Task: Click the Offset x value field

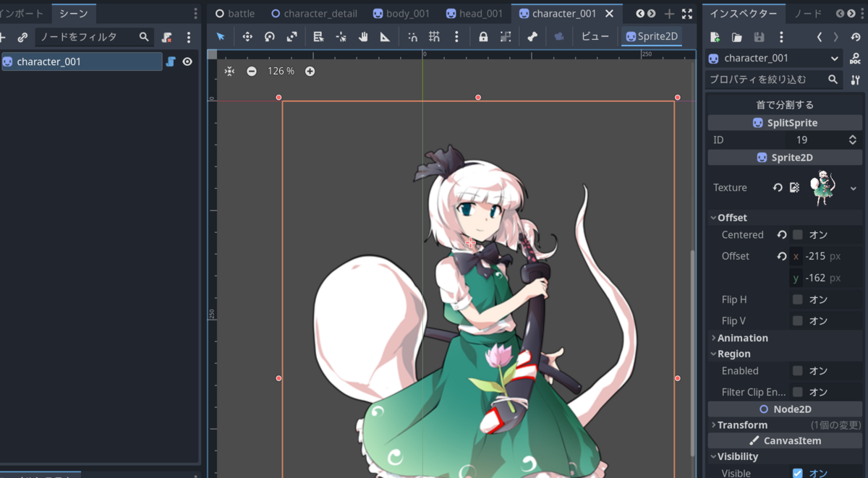Action: (x=825, y=256)
